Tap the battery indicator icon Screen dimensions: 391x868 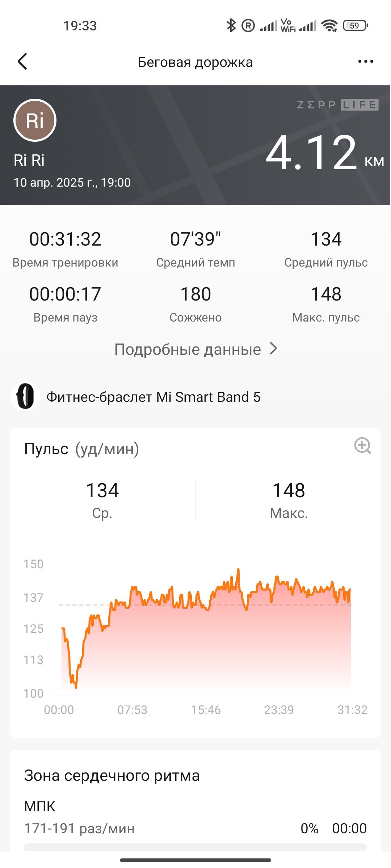356,26
